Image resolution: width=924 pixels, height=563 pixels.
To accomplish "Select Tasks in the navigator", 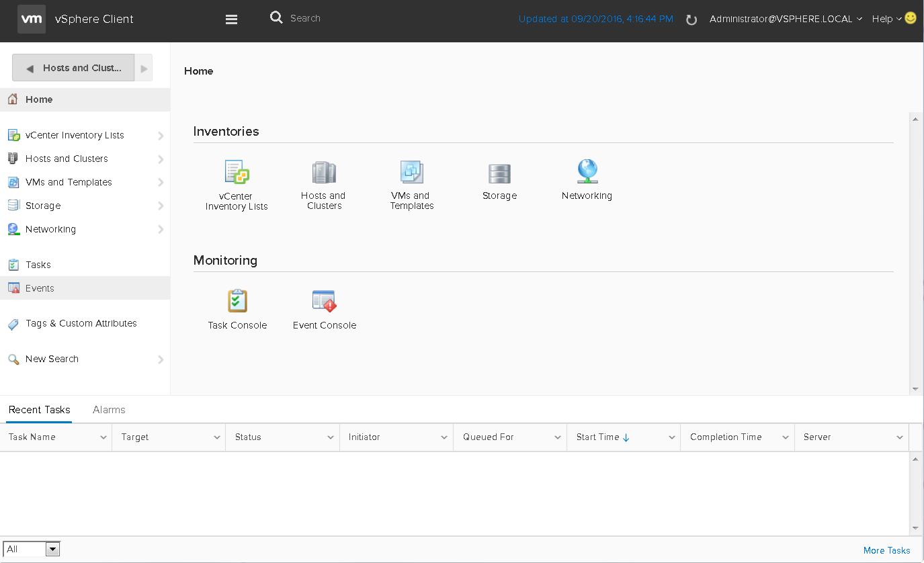I will pos(85,265).
